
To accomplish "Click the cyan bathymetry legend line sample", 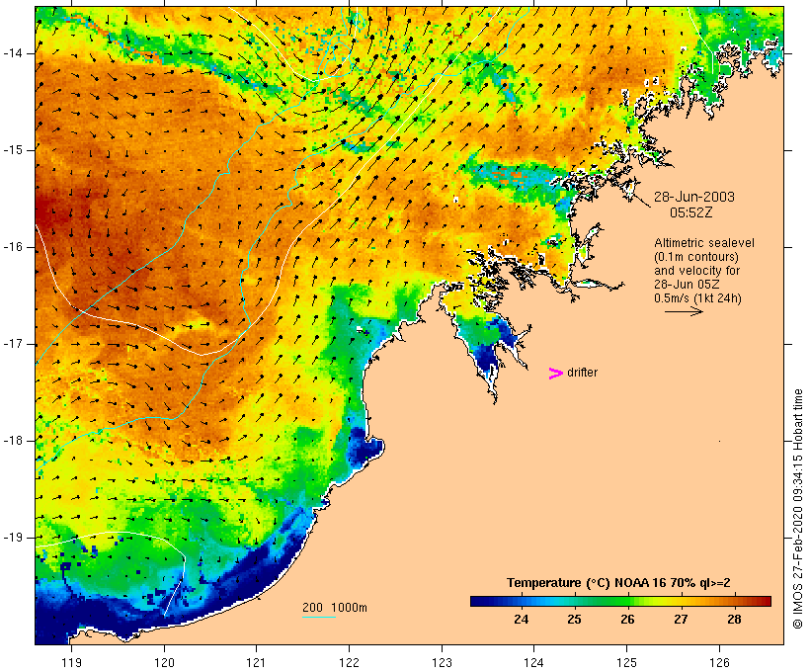I will [x=319, y=617].
